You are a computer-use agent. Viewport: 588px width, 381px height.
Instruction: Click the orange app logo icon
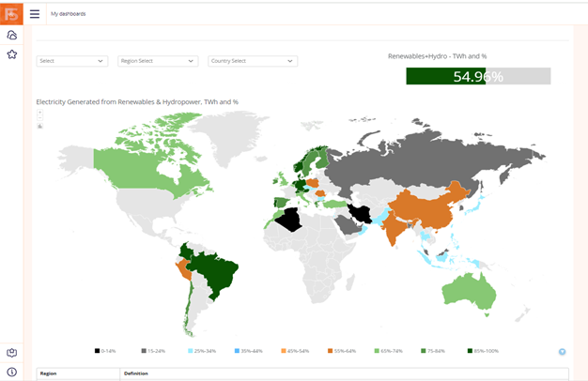(x=11, y=13)
